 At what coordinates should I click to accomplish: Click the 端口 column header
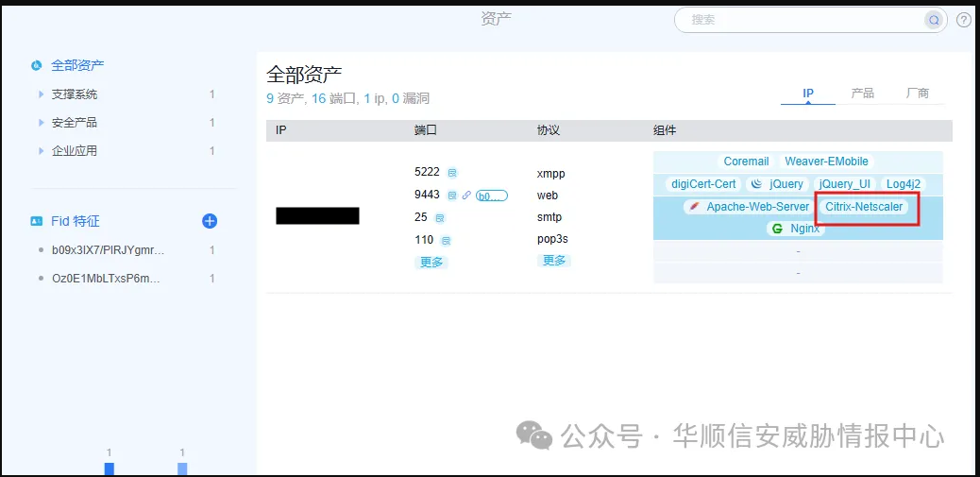(x=425, y=130)
